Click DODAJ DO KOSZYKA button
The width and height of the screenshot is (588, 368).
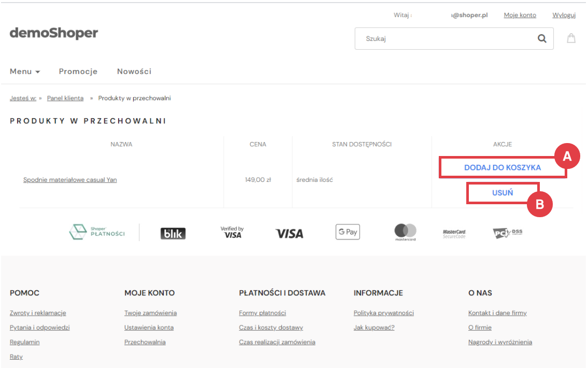tap(502, 167)
